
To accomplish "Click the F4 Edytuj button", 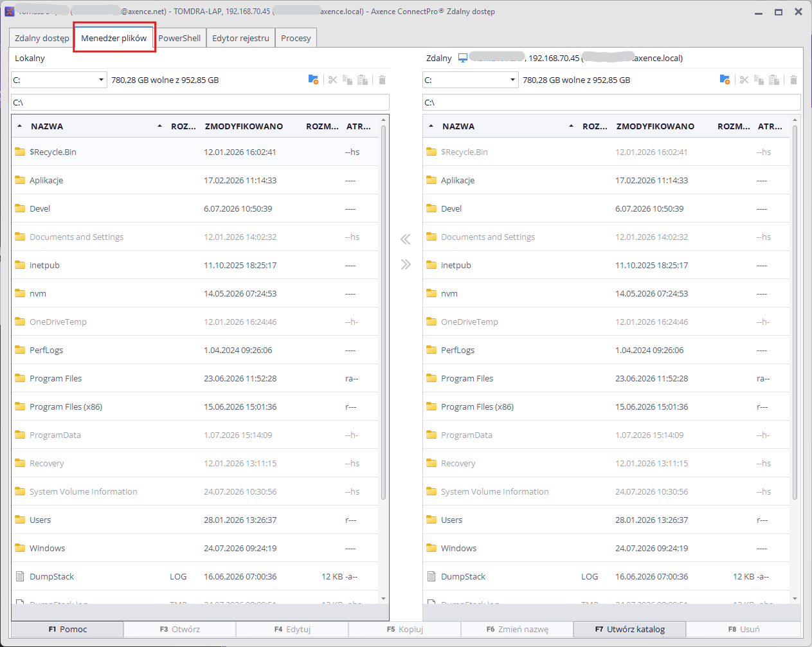I will (x=293, y=629).
